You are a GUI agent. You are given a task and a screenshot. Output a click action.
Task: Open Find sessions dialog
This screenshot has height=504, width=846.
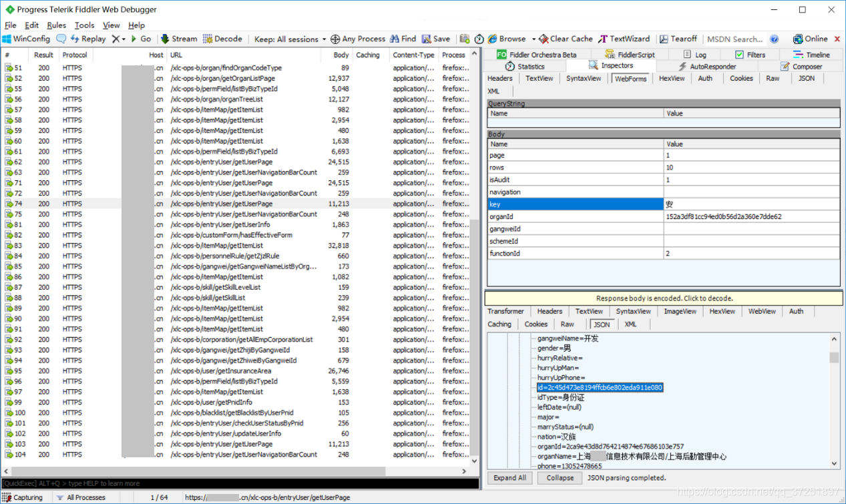[403, 39]
